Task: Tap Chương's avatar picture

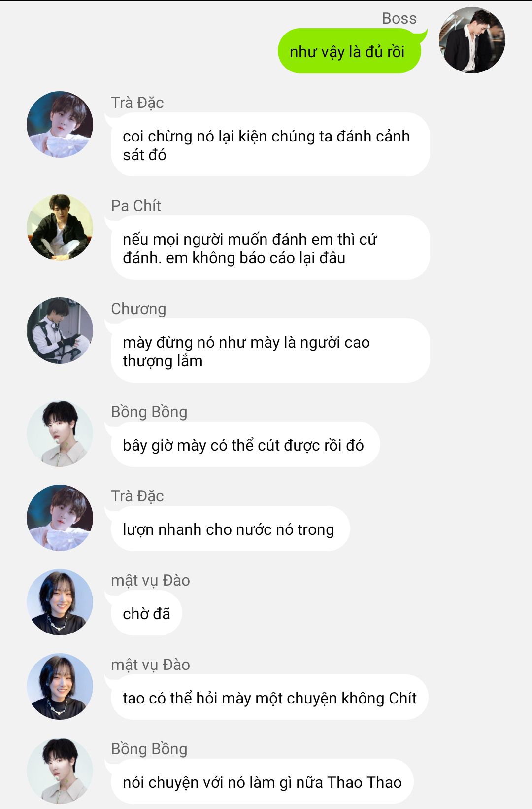Action: [60, 330]
